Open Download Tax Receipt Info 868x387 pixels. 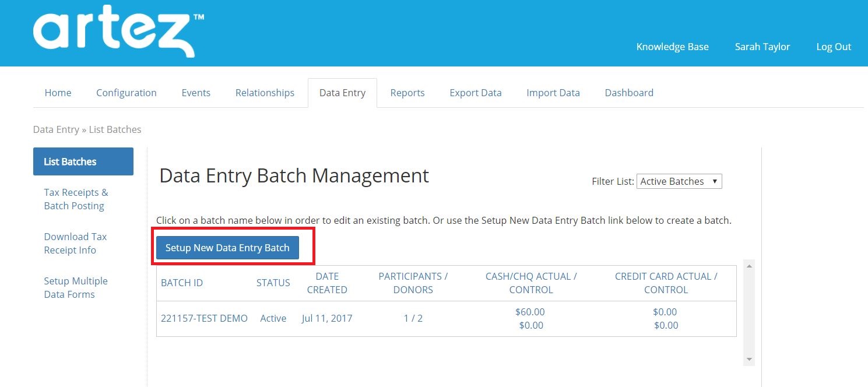[x=75, y=243]
